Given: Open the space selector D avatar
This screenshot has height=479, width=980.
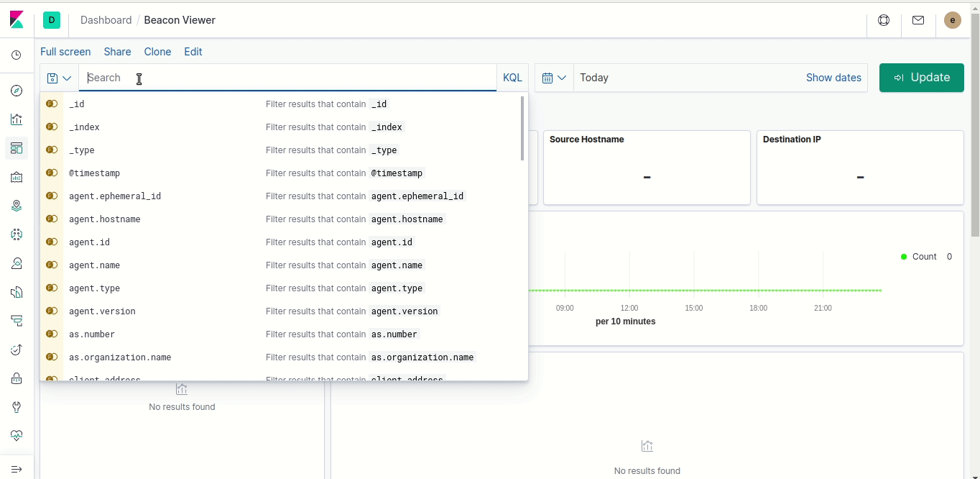Looking at the screenshot, I should tap(52, 20).
